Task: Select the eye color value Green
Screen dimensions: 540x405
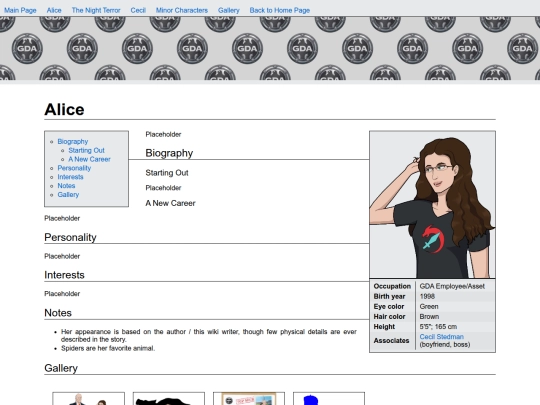Action: (429, 307)
